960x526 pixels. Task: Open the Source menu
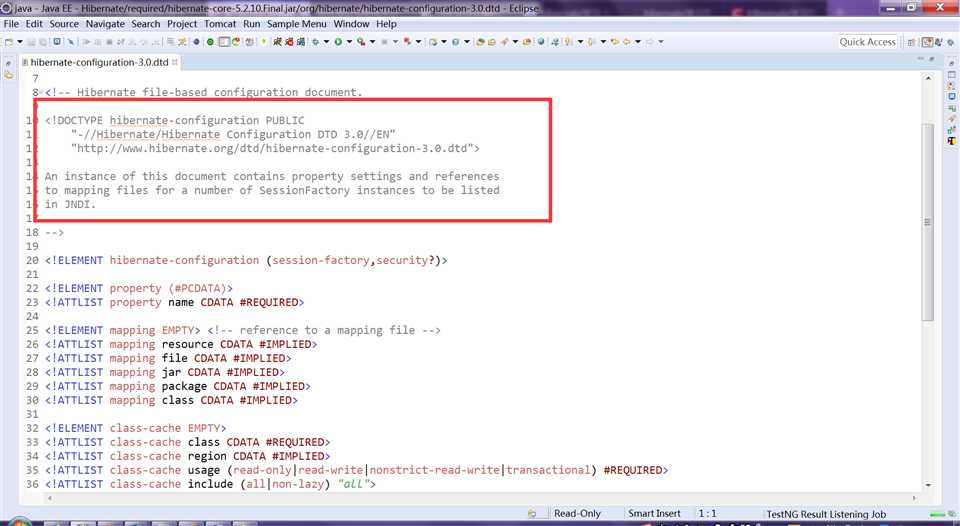[x=64, y=24]
